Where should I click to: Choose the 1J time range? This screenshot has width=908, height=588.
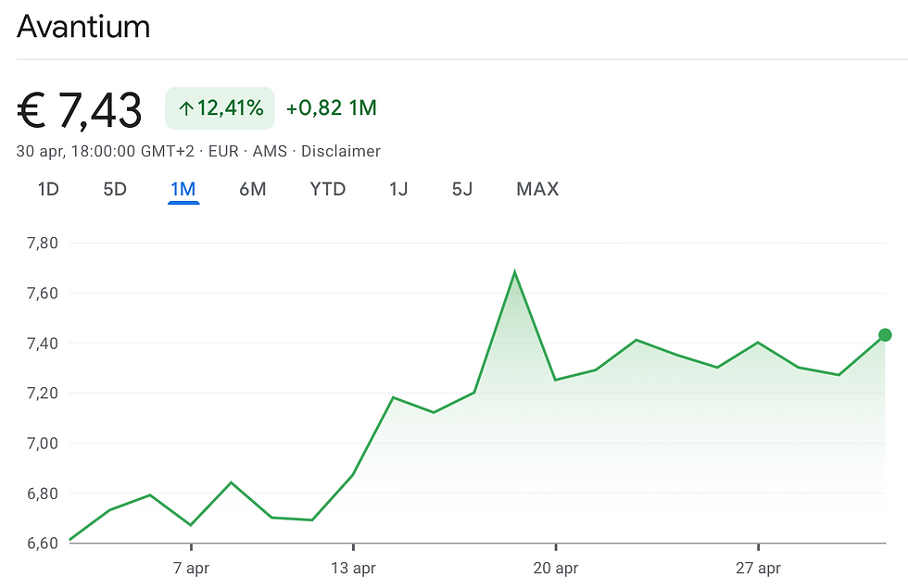pyautogui.click(x=398, y=189)
